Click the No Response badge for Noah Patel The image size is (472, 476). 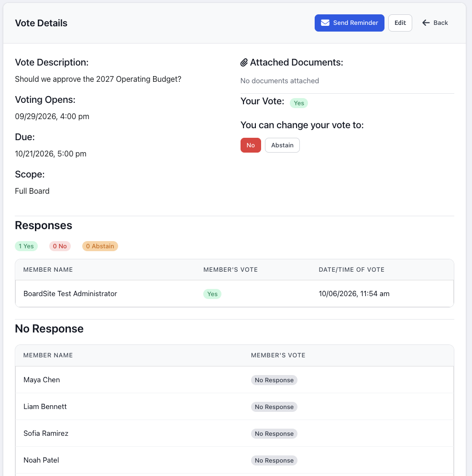[x=274, y=460]
